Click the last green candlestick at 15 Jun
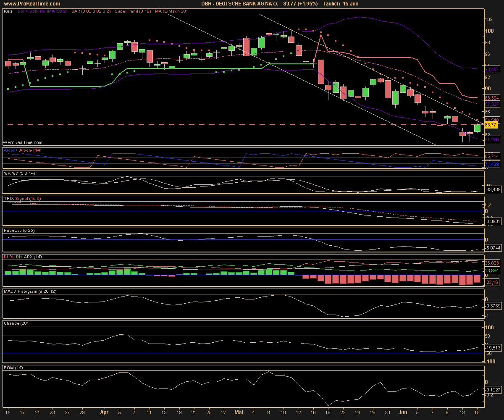The height and width of the screenshot is (420, 504). click(x=478, y=128)
